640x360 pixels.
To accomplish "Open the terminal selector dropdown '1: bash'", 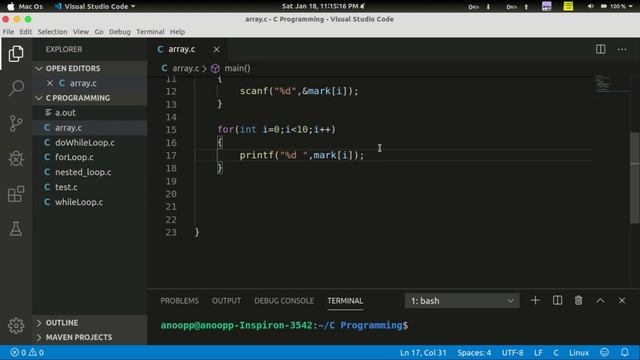I will (x=462, y=301).
